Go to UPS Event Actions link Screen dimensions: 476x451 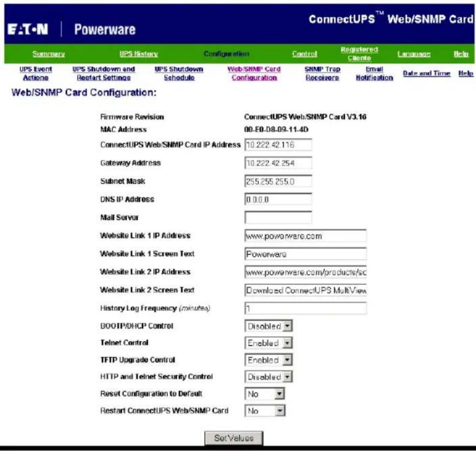coord(36,73)
